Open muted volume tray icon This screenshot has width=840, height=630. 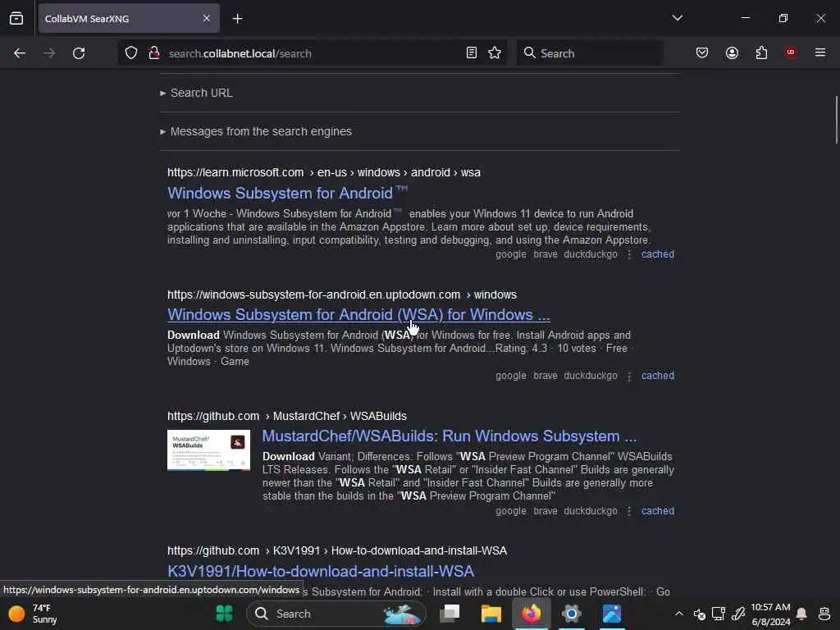point(699,614)
